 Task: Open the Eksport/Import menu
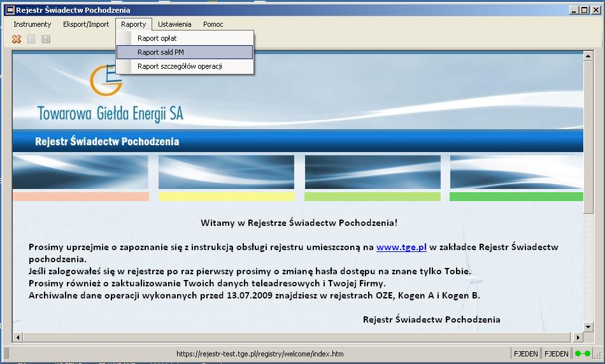coord(86,24)
